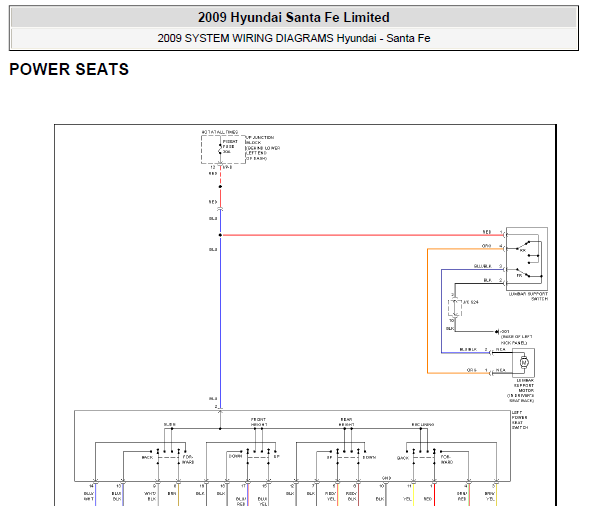Click the 'HOT AT ALL TIMES' label
Image resolution: width=605 pixels, height=506 pixels.
[x=220, y=132]
